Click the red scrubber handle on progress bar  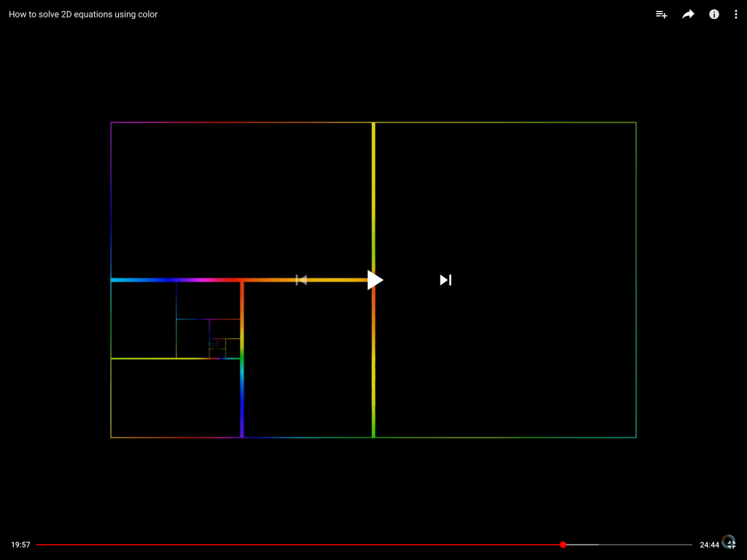[563, 545]
